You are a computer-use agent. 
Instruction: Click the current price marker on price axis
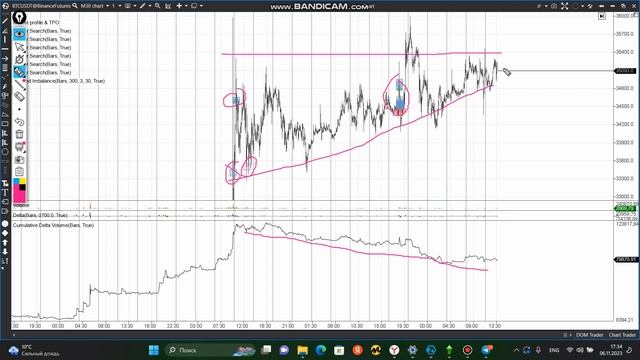coord(626,71)
